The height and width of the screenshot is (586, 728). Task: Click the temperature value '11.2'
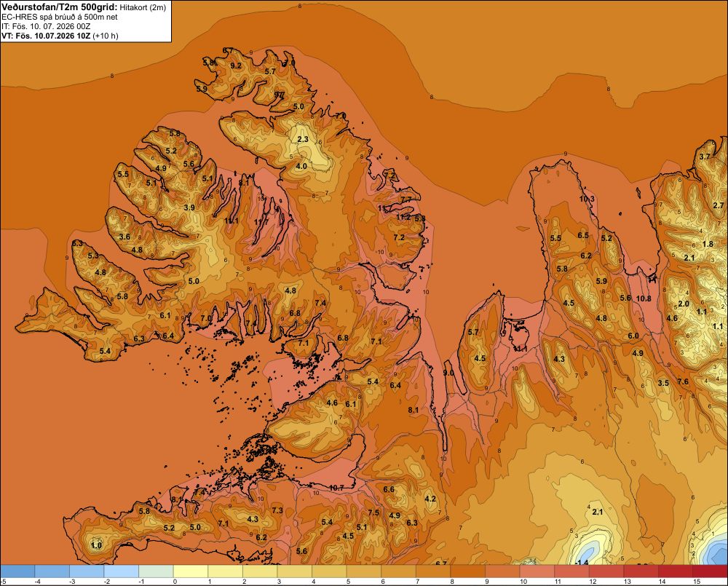tap(403, 217)
